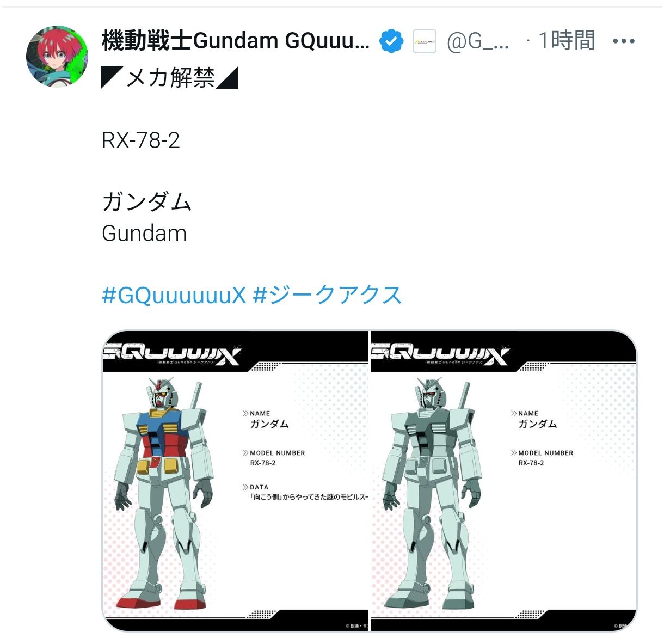Click the affiliate badge beside the verified checkmark

[x=425, y=41]
